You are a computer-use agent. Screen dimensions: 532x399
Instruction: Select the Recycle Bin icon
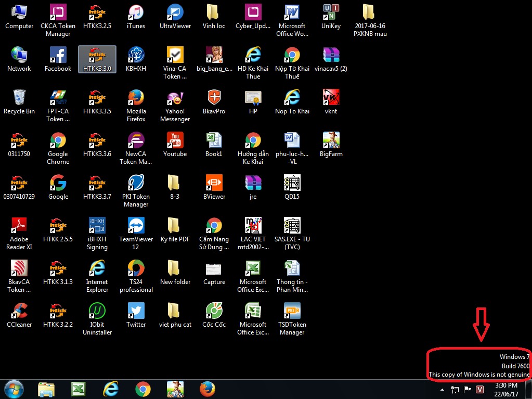coord(19,102)
